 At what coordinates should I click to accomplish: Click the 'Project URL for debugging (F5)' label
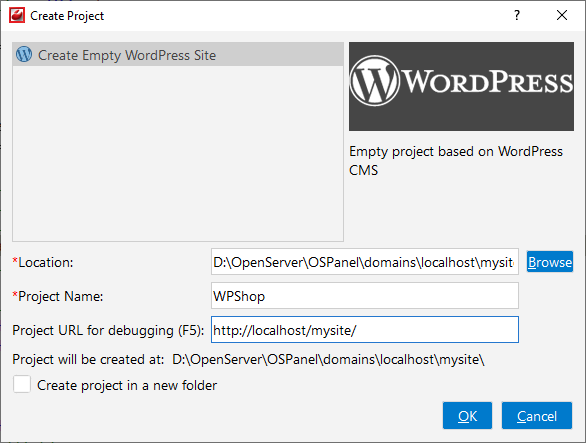click(108, 330)
